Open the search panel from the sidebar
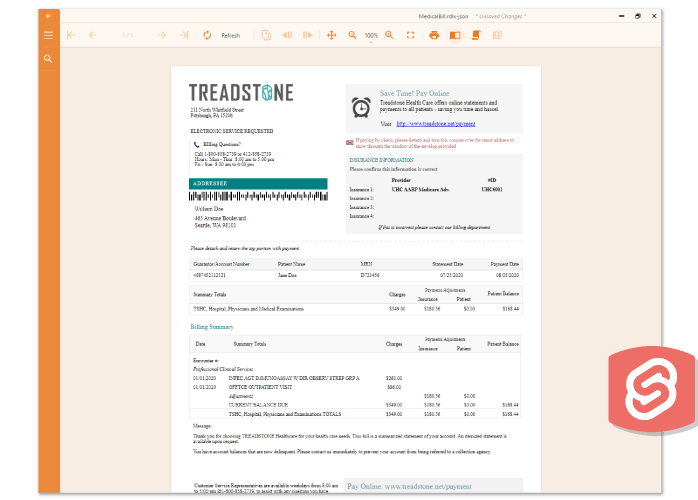Viewport: 698px width, 500px height. pos(48,59)
